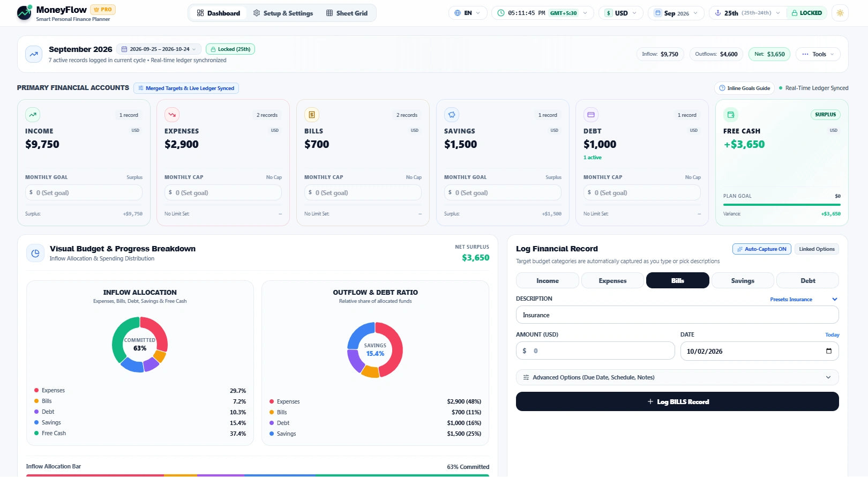Image resolution: width=868 pixels, height=477 pixels.
Task: Click the Inflow Allocation Bar
Action: click(x=258, y=475)
